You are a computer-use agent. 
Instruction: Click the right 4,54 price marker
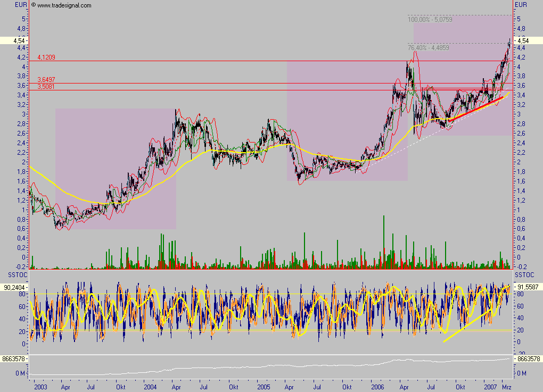coord(522,40)
